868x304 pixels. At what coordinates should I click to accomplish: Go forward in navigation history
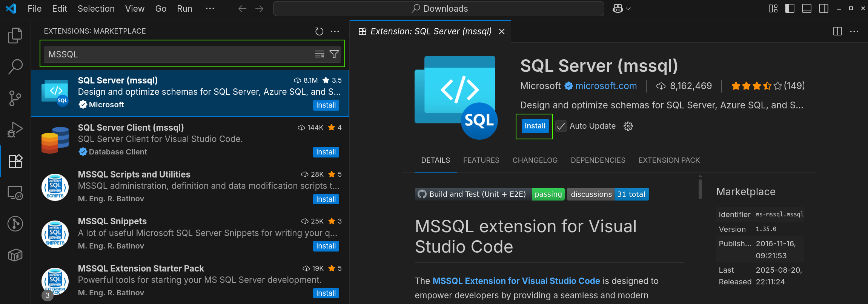tap(259, 9)
